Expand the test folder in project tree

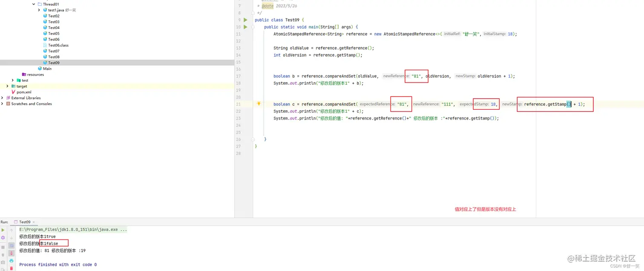(13, 80)
